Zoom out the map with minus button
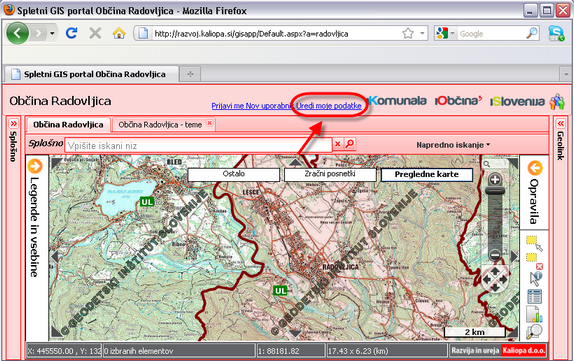Image resolution: width=574 pixels, height=361 pixels. click(495, 254)
